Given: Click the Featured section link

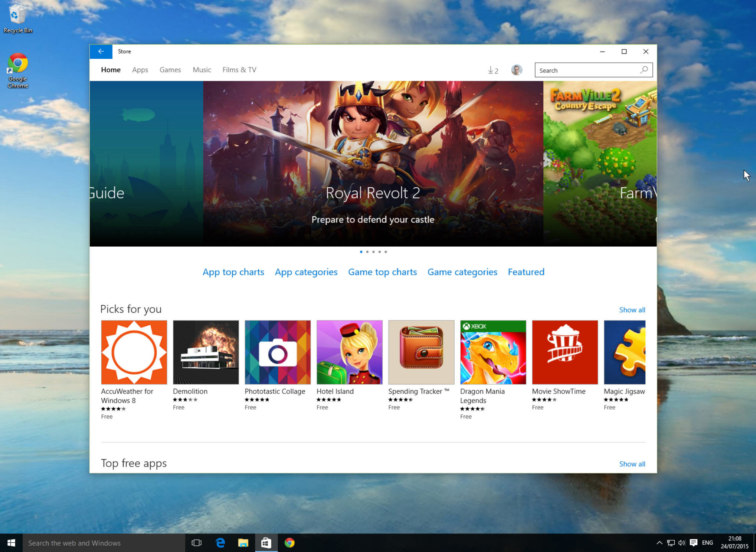Looking at the screenshot, I should 526,271.
